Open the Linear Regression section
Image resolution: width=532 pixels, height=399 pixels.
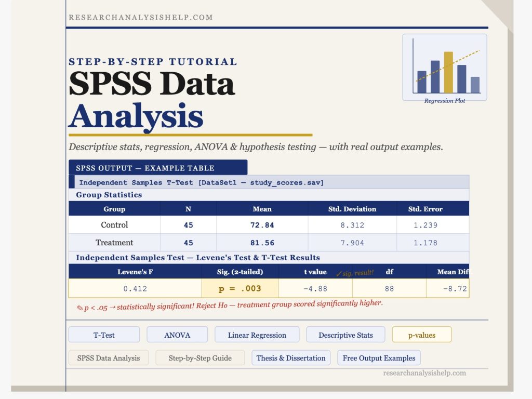257,335
